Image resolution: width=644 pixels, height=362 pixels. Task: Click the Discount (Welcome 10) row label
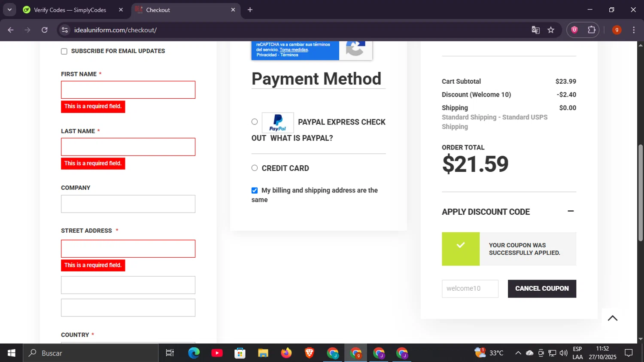coord(476,94)
